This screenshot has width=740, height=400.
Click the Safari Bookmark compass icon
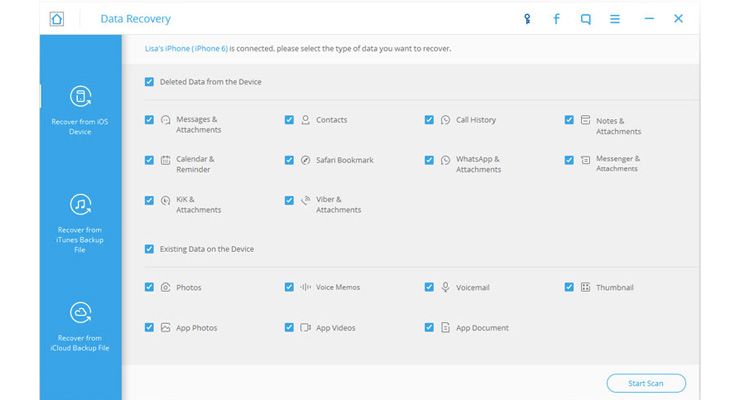click(x=305, y=160)
